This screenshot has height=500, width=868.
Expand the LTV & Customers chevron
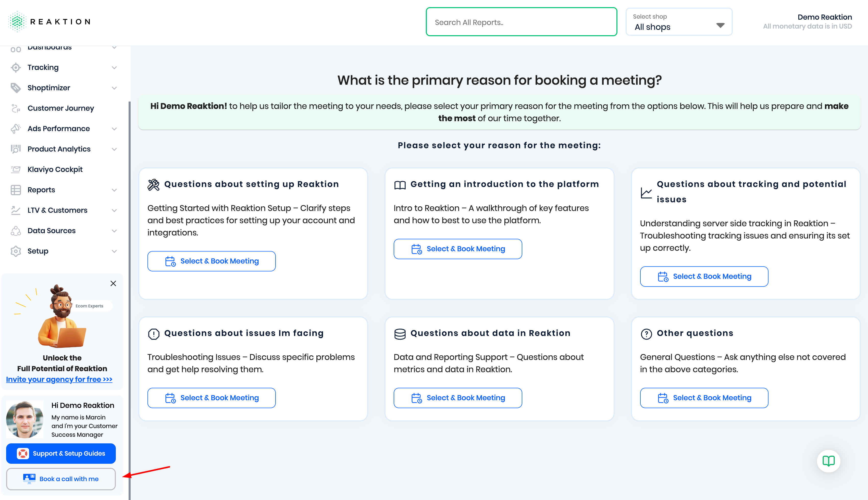pyautogui.click(x=114, y=210)
